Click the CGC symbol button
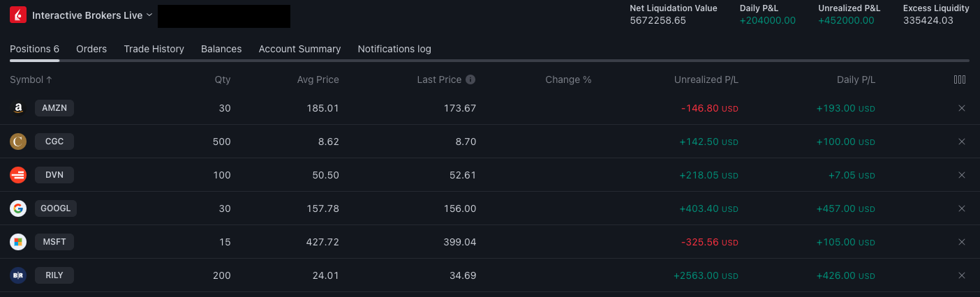The width and height of the screenshot is (980, 297). (54, 142)
